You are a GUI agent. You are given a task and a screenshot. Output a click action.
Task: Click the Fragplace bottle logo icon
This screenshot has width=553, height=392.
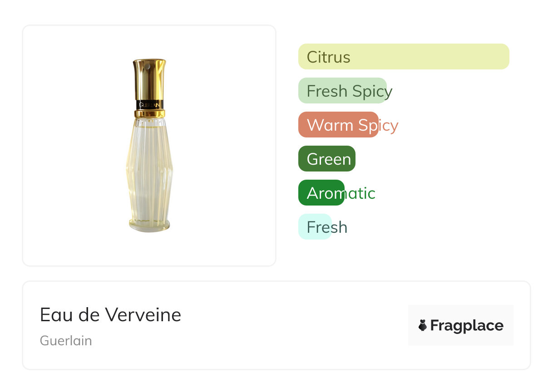(x=423, y=325)
